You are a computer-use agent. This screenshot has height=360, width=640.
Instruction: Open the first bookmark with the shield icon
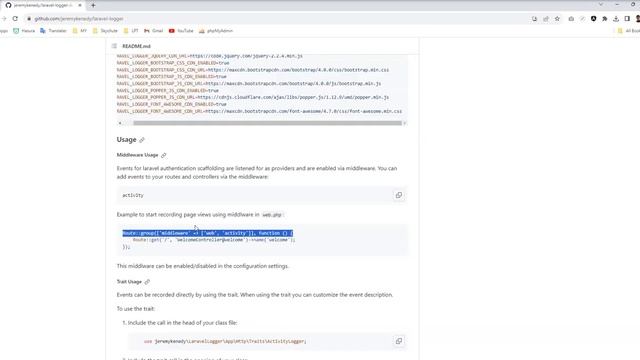[24, 31]
